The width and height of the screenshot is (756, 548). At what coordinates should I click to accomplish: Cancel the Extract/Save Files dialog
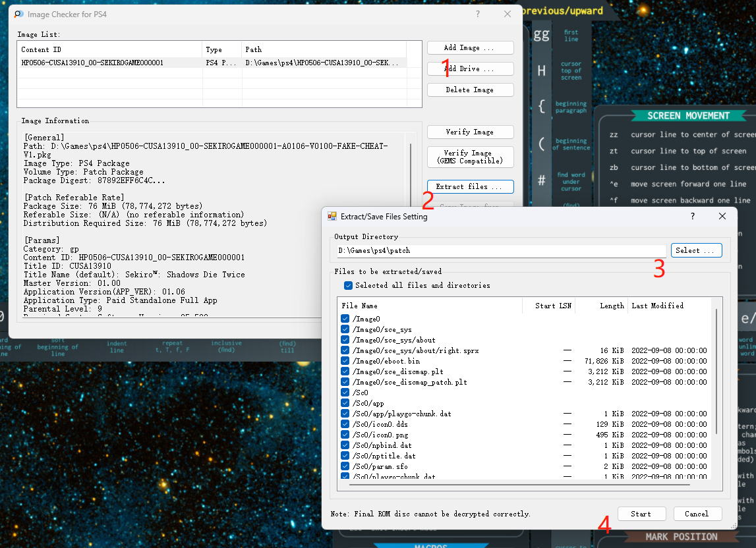point(697,514)
